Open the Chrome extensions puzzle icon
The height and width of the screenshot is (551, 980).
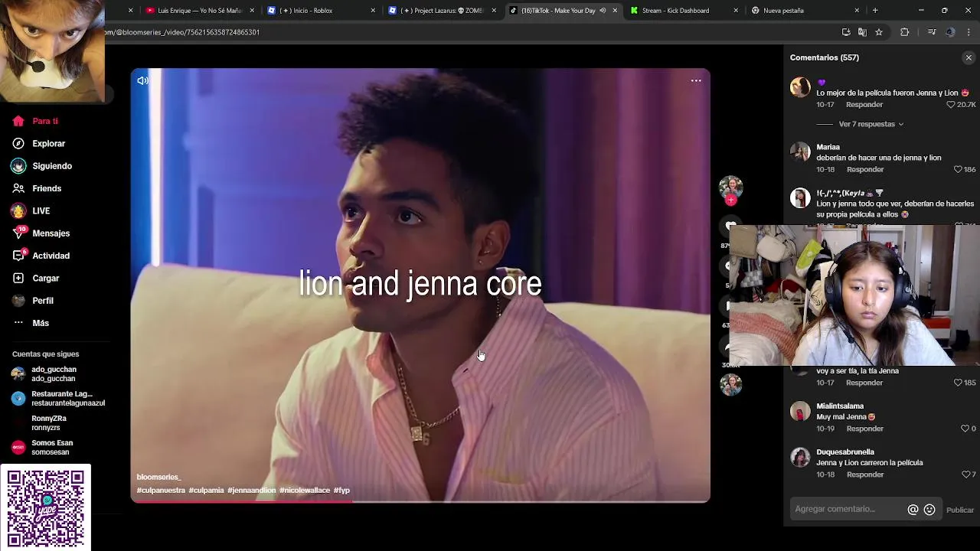click(x=905, y=32)
